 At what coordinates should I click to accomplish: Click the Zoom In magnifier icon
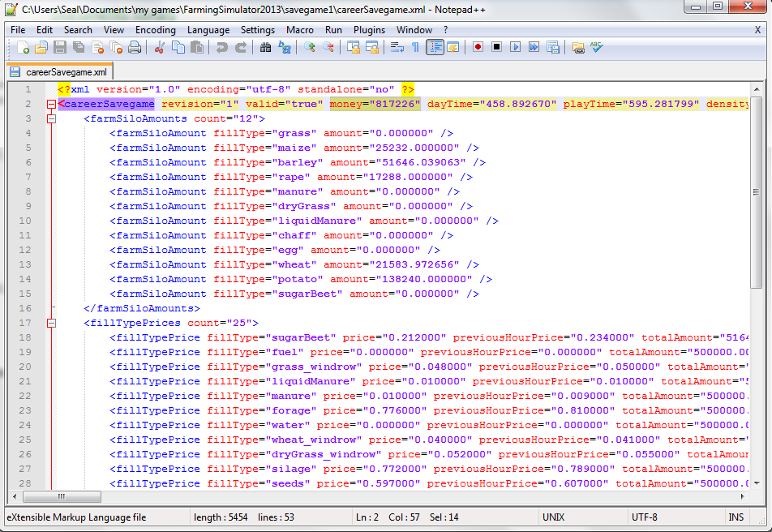coord(309,47)
